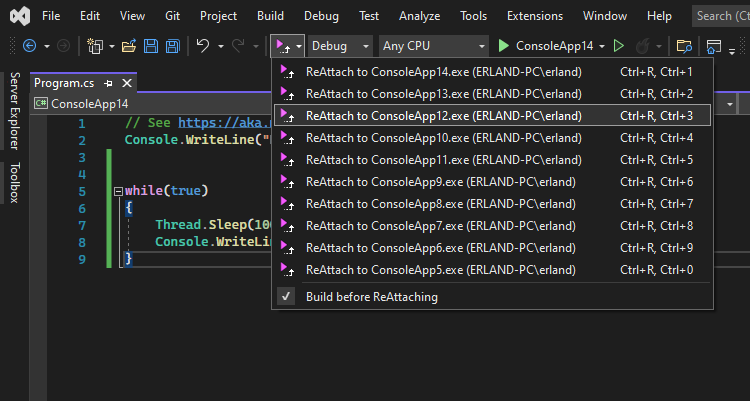
Task: Open the Extensions menu
Action: pyautogui.click(x=535, y=16)
